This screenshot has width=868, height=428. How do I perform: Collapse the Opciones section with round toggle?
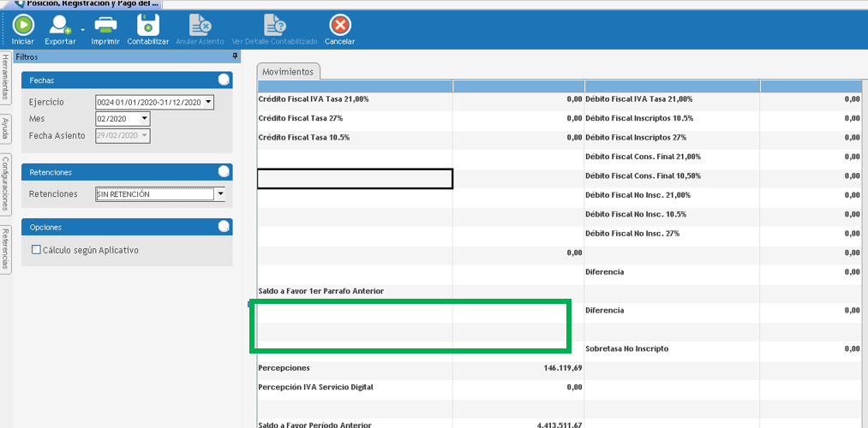click(224, 227)
